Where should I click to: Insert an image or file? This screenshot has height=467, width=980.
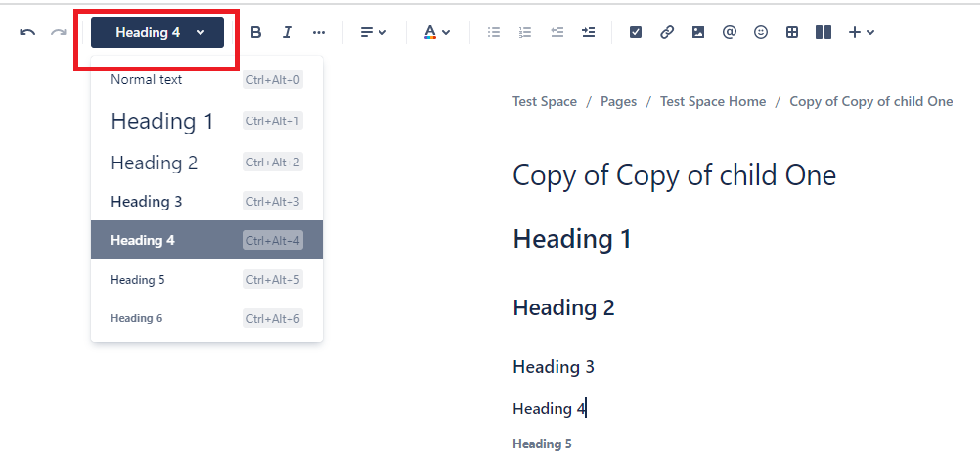coord(698,32)
